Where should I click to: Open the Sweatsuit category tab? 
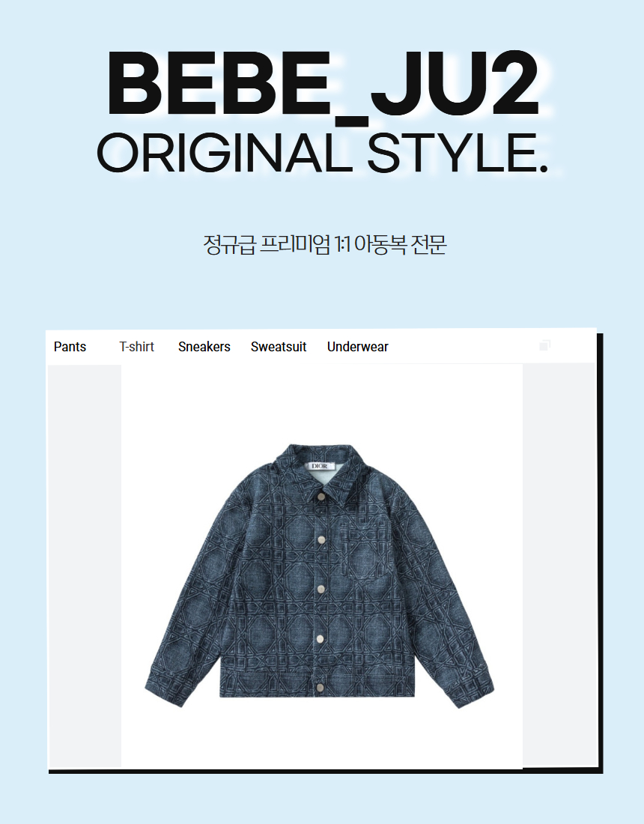pyautogui.click(x=279, y=347)
